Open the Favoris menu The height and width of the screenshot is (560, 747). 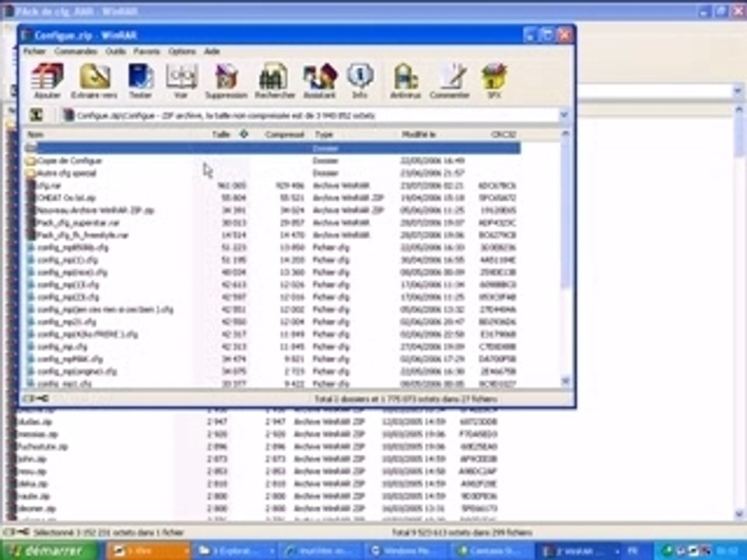(147, 51)
